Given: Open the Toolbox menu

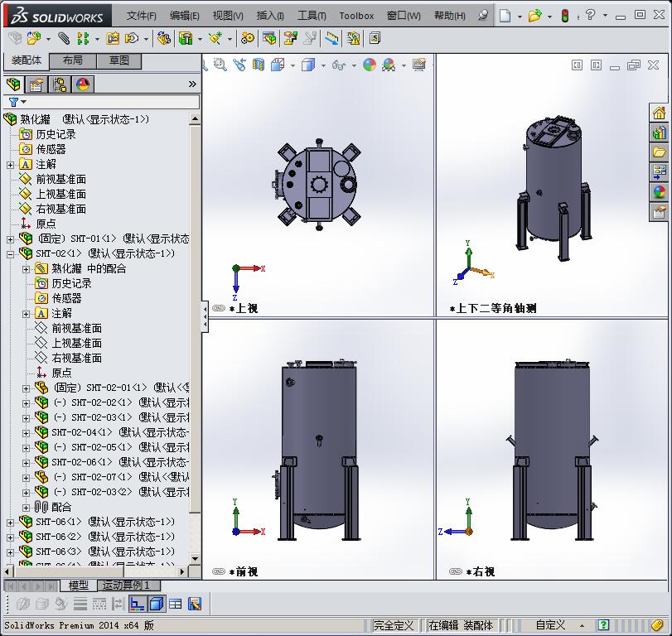Looking at the screenshot, I should pos(356,16).
